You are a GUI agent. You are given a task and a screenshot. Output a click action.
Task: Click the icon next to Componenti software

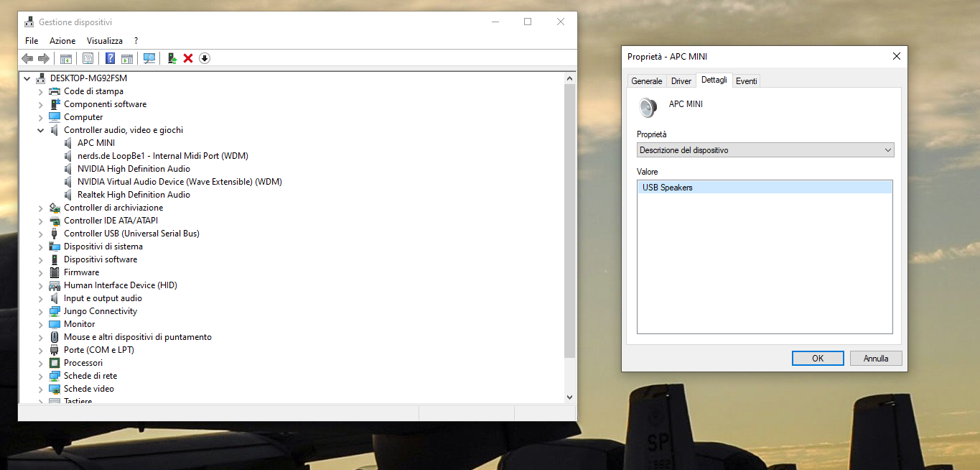point(55,104)
